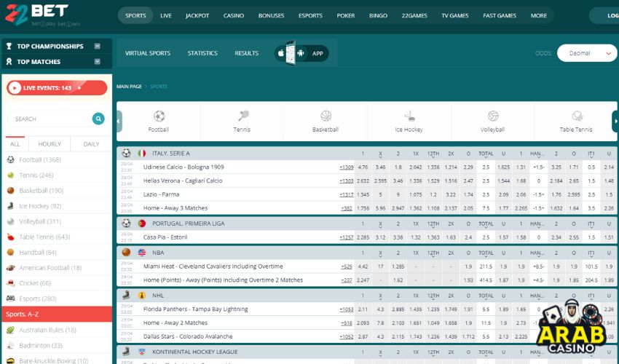This screenshot has width=619, height=364.
Task: Click the search magnifier button
Action: [98, 119]
